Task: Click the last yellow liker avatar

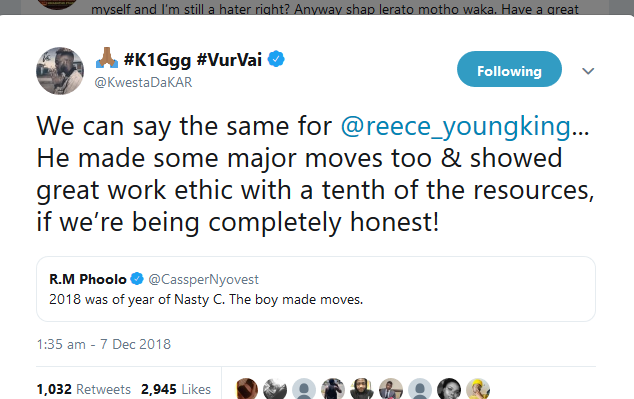Action: [x=478, y=389]
